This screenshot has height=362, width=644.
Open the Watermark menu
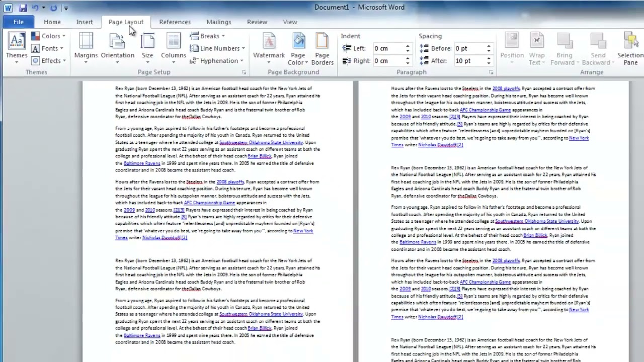point(269,48)
